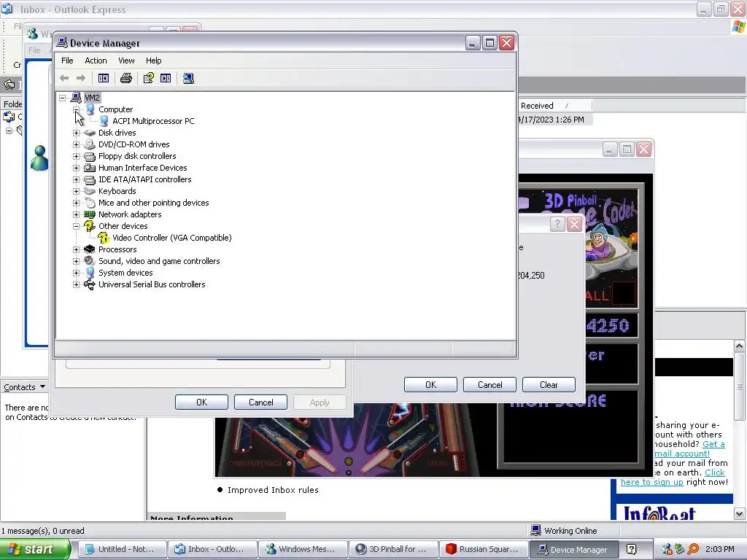
Task: Open the File menu in Device Manager
Action: [67, 61]
